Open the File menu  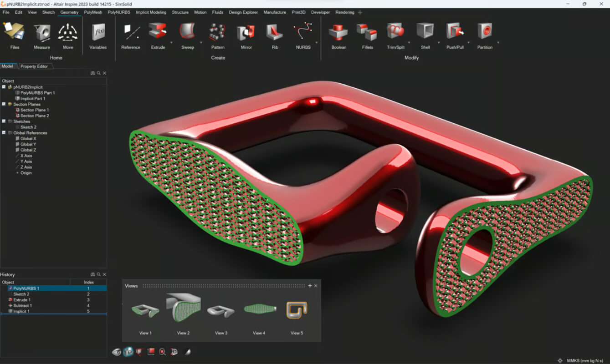[x=6, y=12]
